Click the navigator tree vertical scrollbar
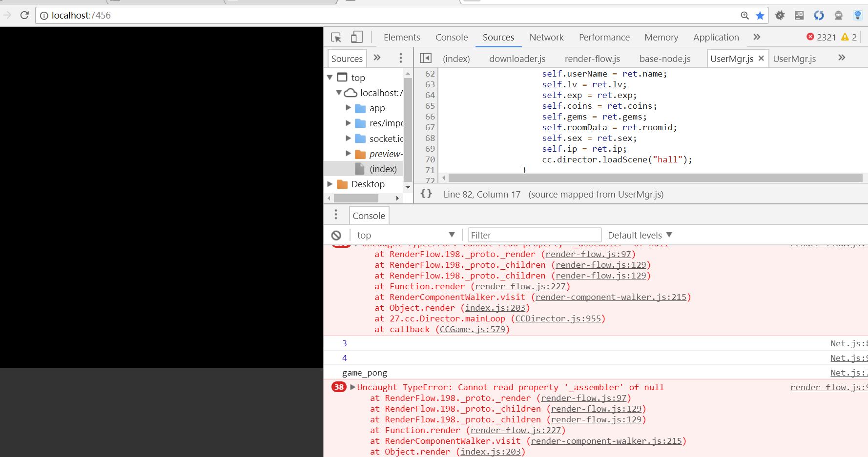This screenshot has width=868, height=457. point(408,130)
